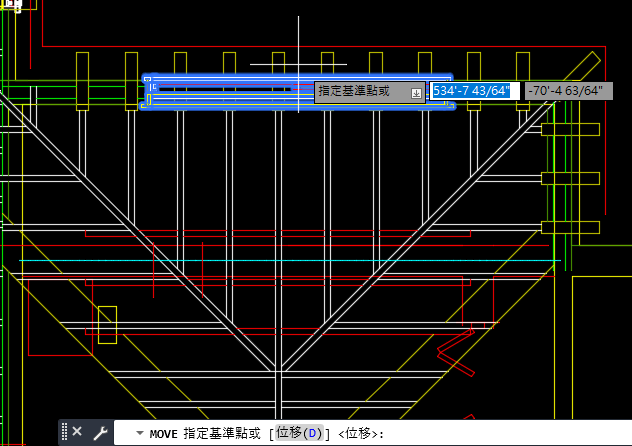Viewport: 632px width, 446px height.
Task: Close the command line with the X icon
Action: click(77, 432)
